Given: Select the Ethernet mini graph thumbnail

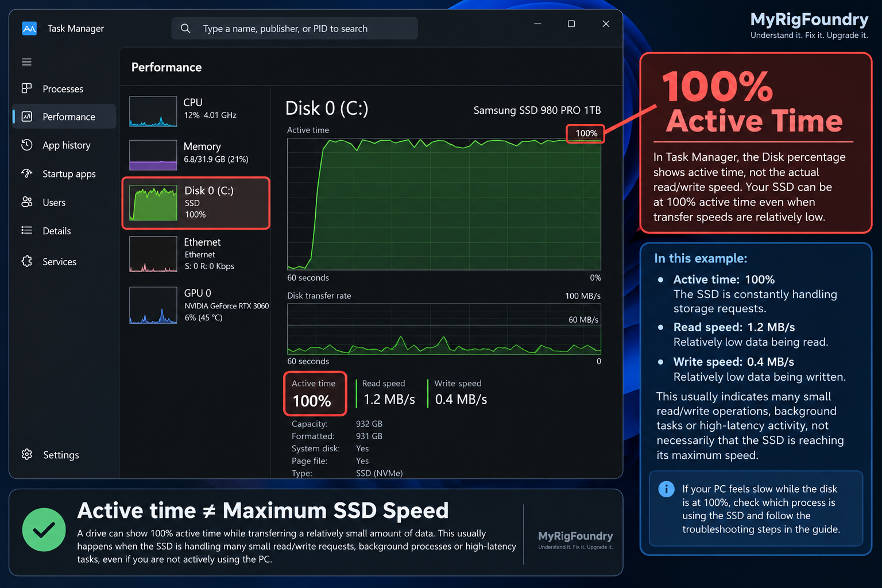Looking at the screenshot, I should point(153,254).
